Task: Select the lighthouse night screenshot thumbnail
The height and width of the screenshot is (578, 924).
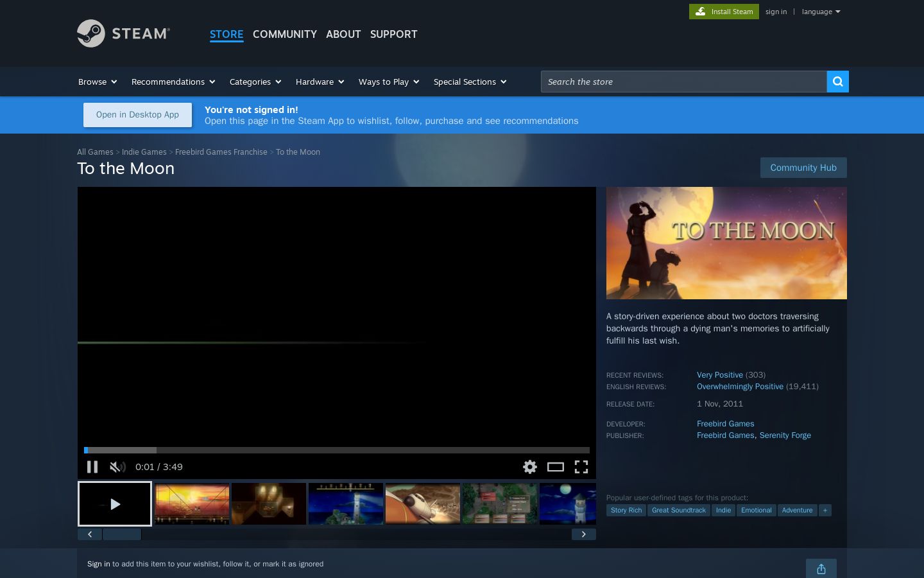Action: point(346,504)
